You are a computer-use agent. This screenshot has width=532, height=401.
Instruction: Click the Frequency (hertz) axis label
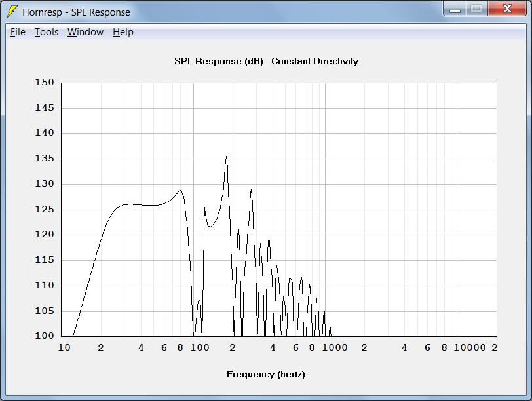point(265,375)
